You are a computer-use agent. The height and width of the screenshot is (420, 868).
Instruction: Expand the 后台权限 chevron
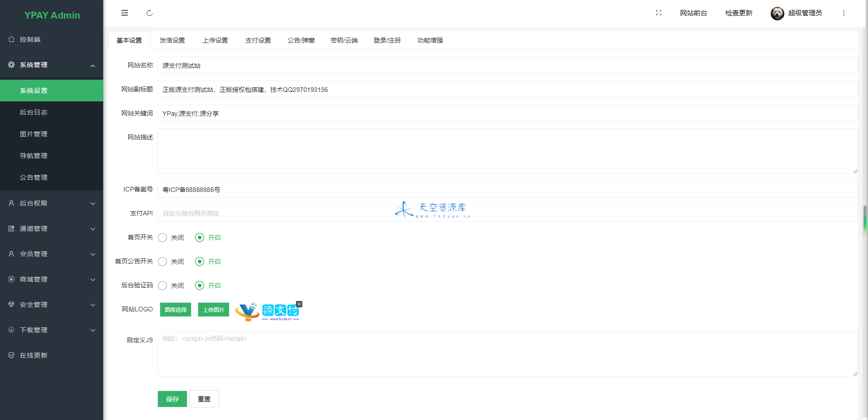tap(93, 204)
